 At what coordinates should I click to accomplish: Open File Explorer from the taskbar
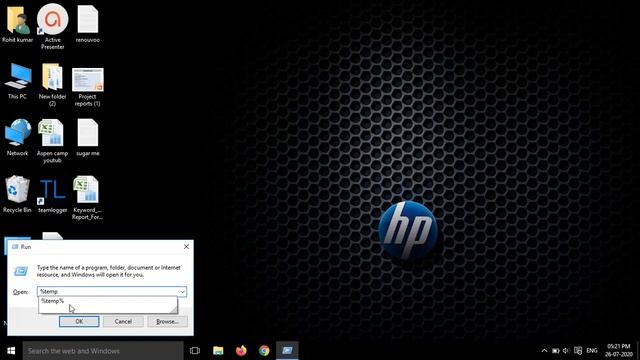[218, 351]
